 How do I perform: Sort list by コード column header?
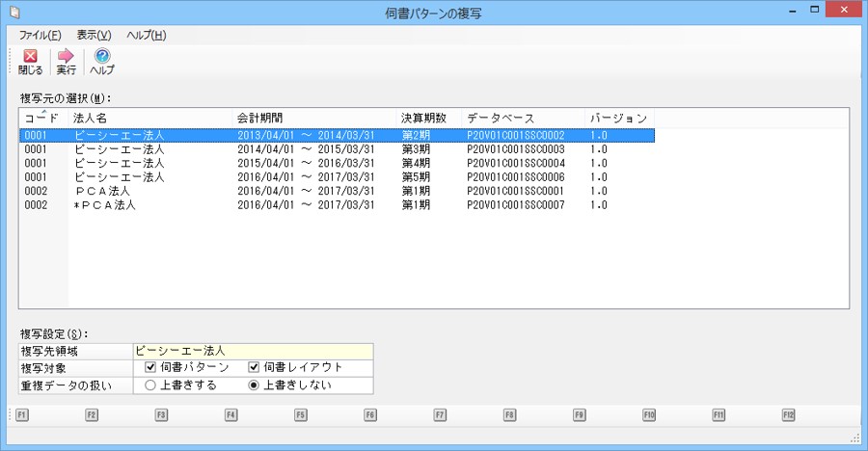tap(42, 118)
